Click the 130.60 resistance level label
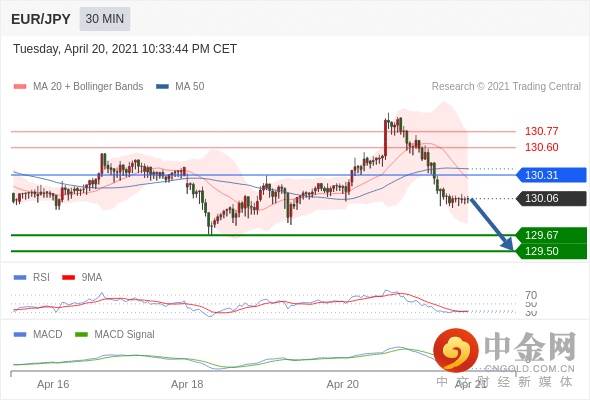590x400 pixels. (x=541, y=147)
